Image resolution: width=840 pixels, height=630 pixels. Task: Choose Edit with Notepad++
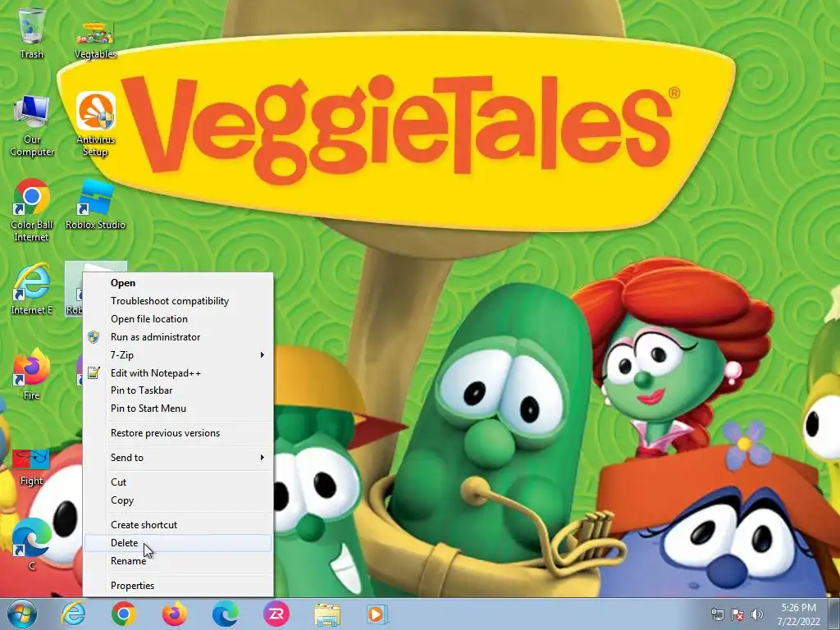click(177, 373)
